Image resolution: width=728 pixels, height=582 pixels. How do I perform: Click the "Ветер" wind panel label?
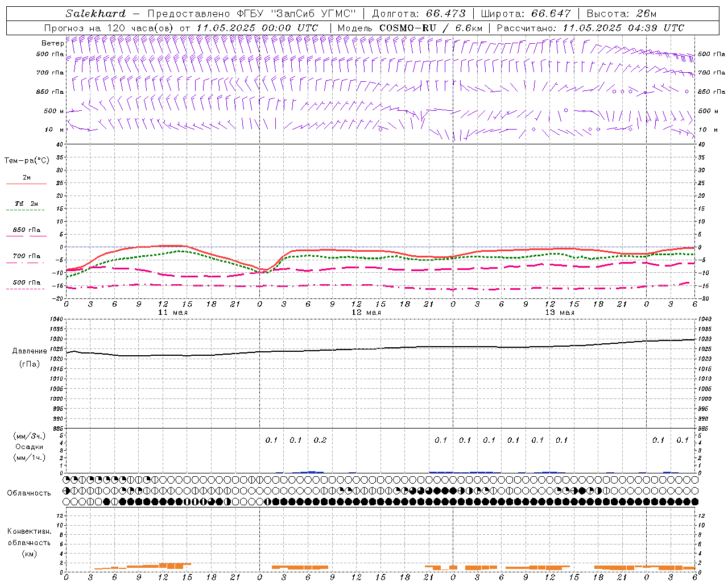point(52,43)
